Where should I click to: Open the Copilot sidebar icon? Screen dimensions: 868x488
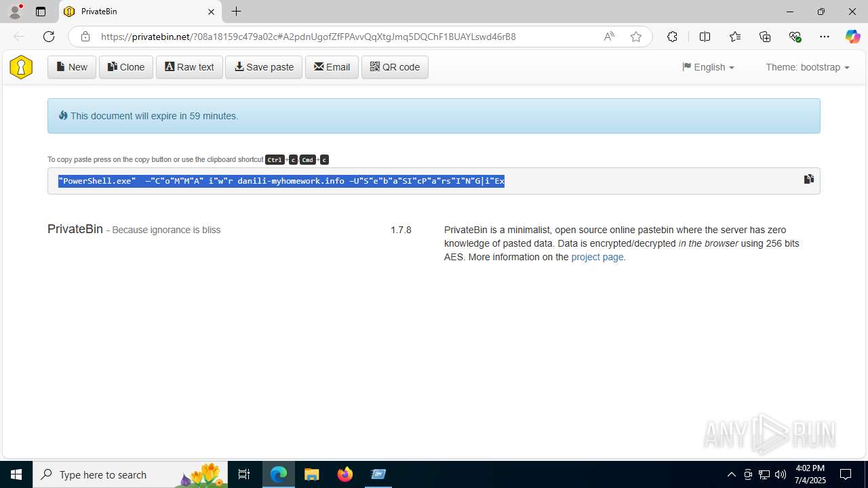point(852,37)
